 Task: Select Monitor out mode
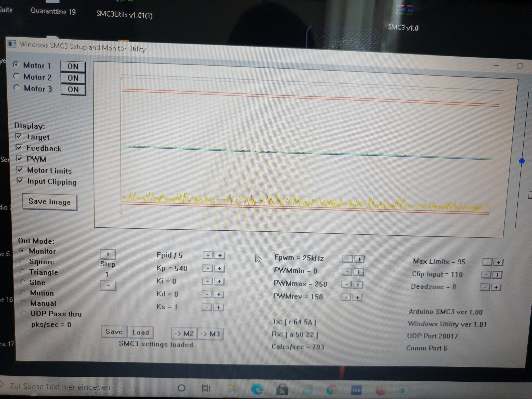(22, 250)
